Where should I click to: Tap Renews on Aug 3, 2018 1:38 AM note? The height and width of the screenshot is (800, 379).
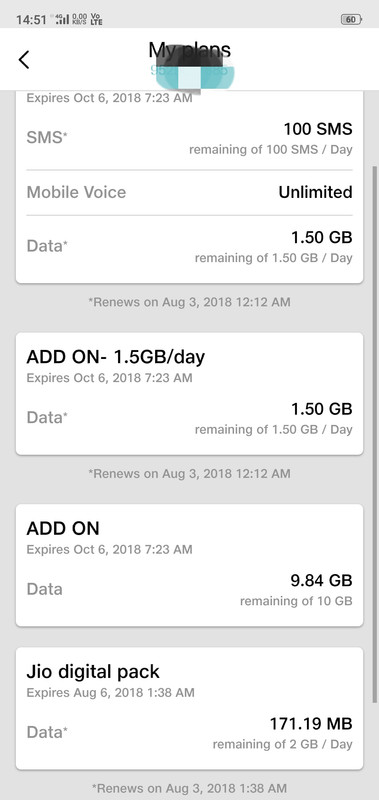click(x=189, y=788)
